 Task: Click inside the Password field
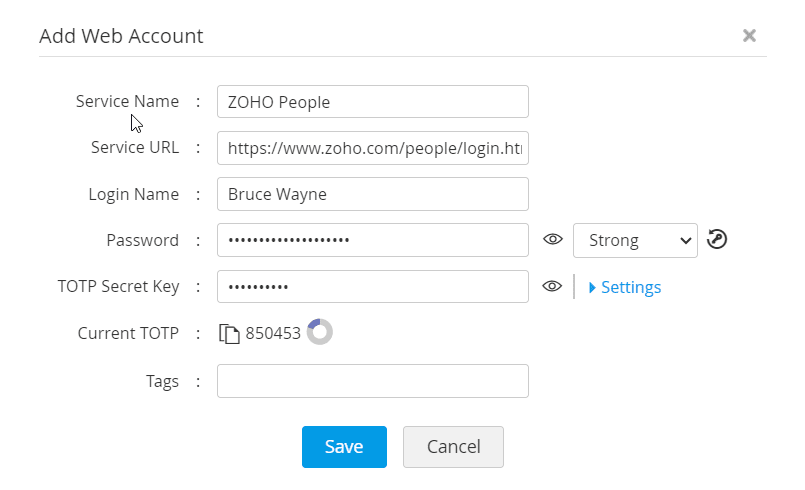click(x=372, y=240)
